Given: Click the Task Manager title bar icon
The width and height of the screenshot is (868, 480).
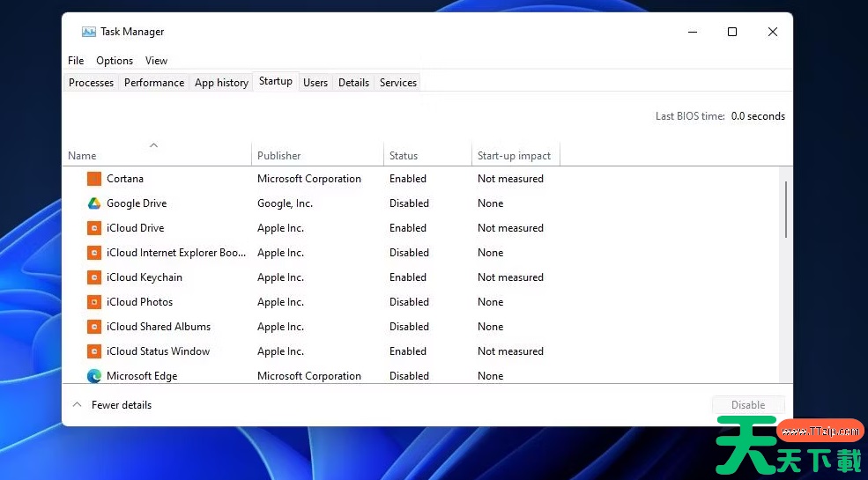Looking at the screenshot, I should pyautogui.click(x=89, y=32).
